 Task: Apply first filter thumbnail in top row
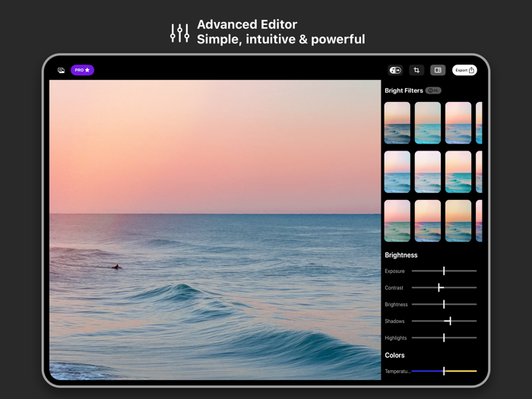397,123
